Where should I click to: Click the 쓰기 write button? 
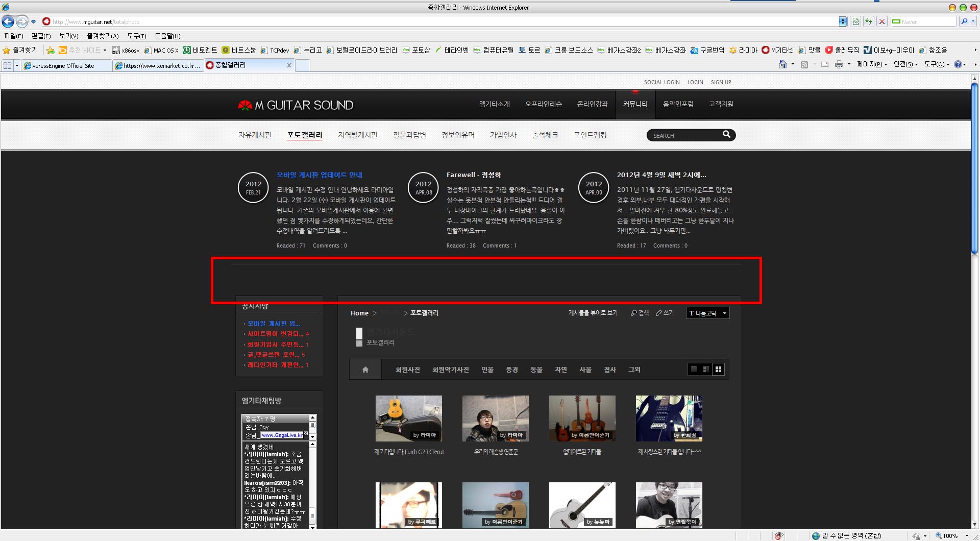[665, 313]
